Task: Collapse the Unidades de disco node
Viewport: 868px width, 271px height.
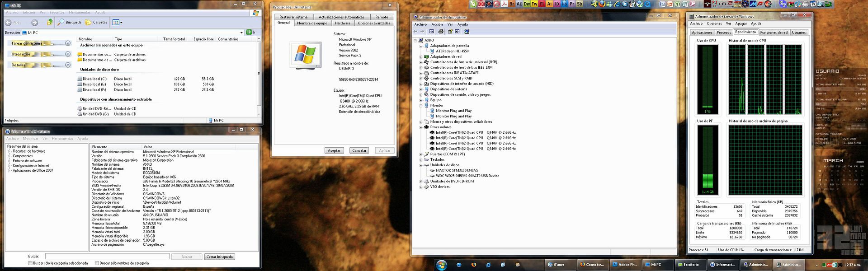Action: 421,165
